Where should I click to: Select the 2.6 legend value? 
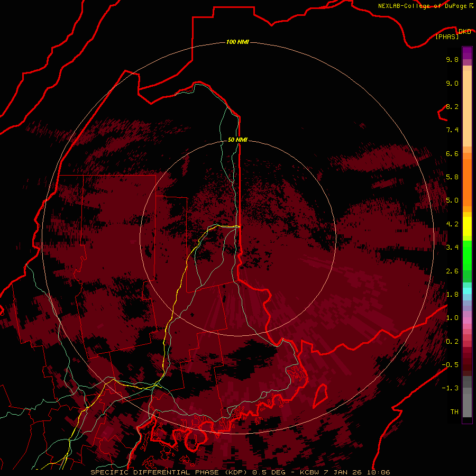452,271
